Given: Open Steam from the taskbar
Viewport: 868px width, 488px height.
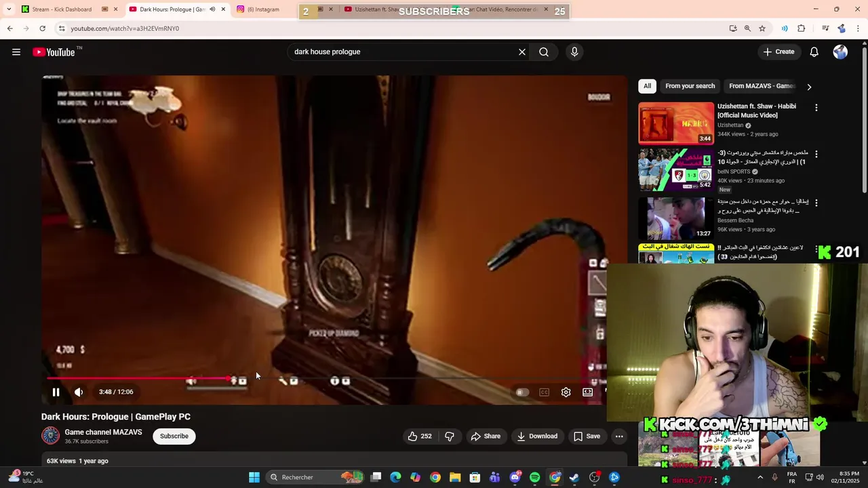Looking at the screenshot, I should (574, 477).
